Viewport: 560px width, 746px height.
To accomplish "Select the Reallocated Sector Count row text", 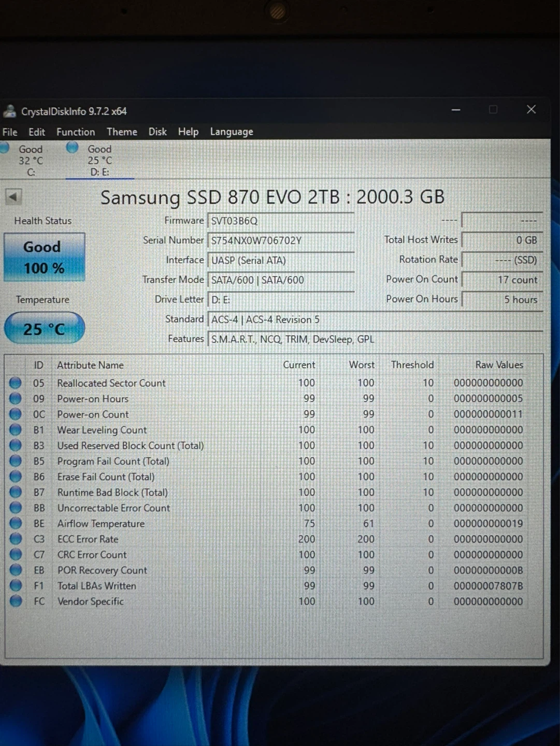I will [111, 383].
